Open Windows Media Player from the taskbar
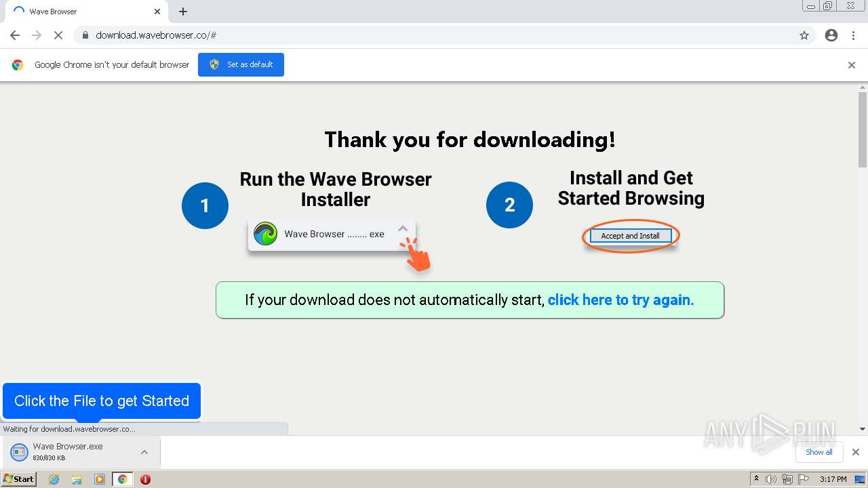This screenshot has height=488, width=868. [x=100, y=479]
